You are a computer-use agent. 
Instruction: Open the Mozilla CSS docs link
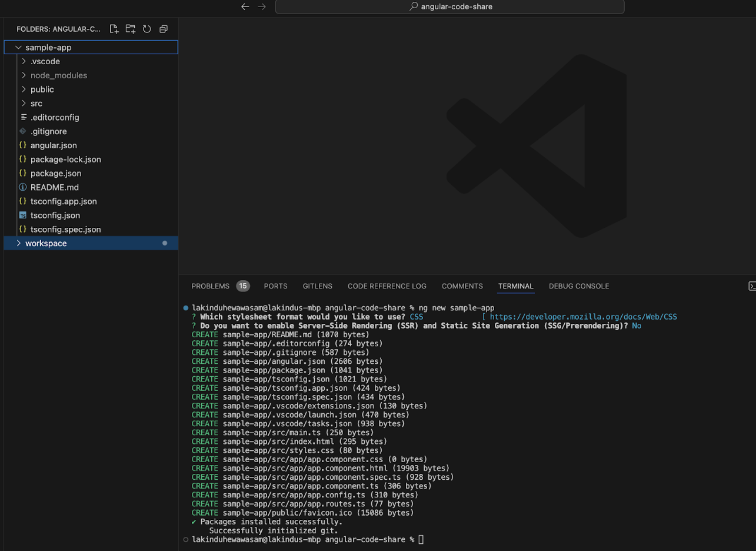click(x=583, y=317)
